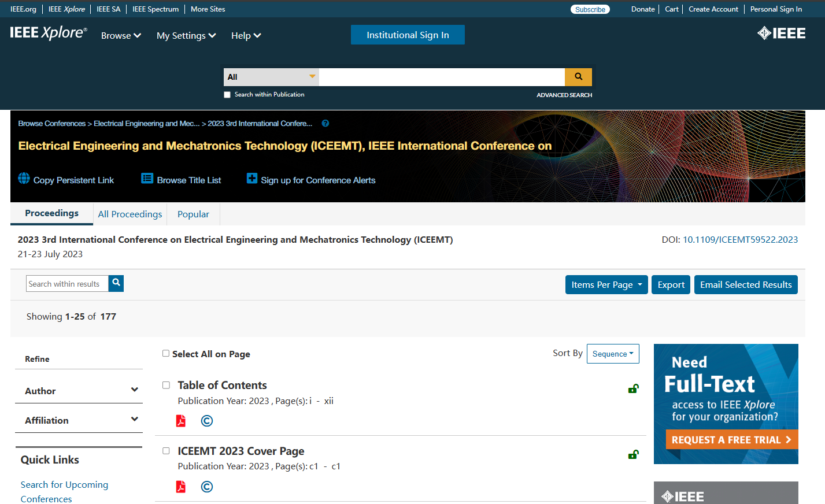
Task: Click open access lock icon for Cover Page
Action: pyautogui.click(x=633, y=454)
